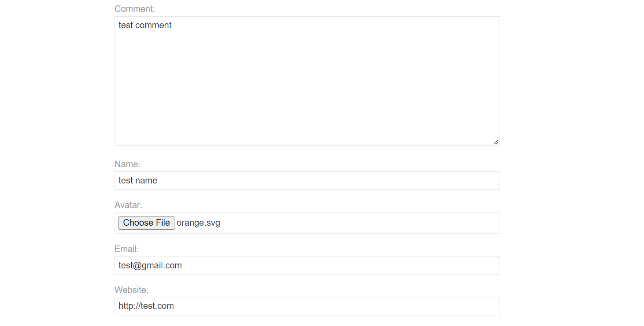Image resolution: width=644 pixels, height=326 pixels.
Task: Click the 'test comment' text in textarea
Action: 145,25
